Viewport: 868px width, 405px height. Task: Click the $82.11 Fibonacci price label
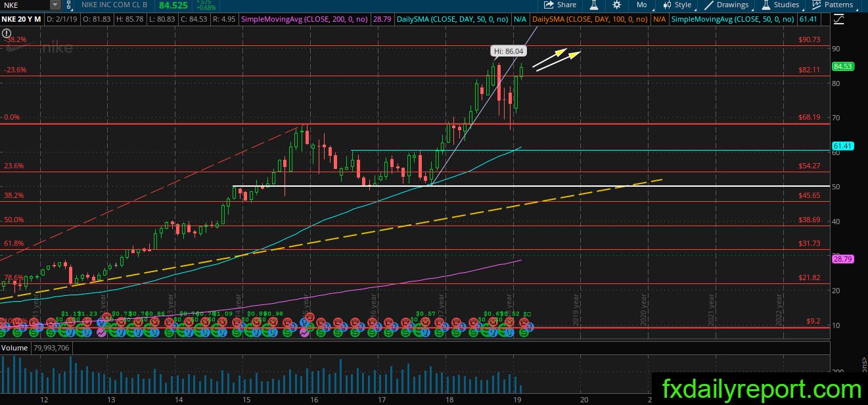(x=809, y=70)
